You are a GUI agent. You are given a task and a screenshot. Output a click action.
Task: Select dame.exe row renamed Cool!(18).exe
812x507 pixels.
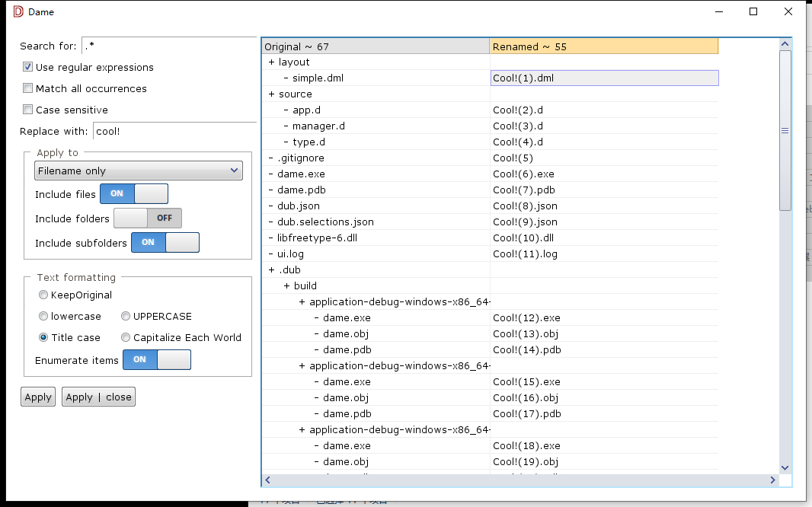[x=376, y=446]
